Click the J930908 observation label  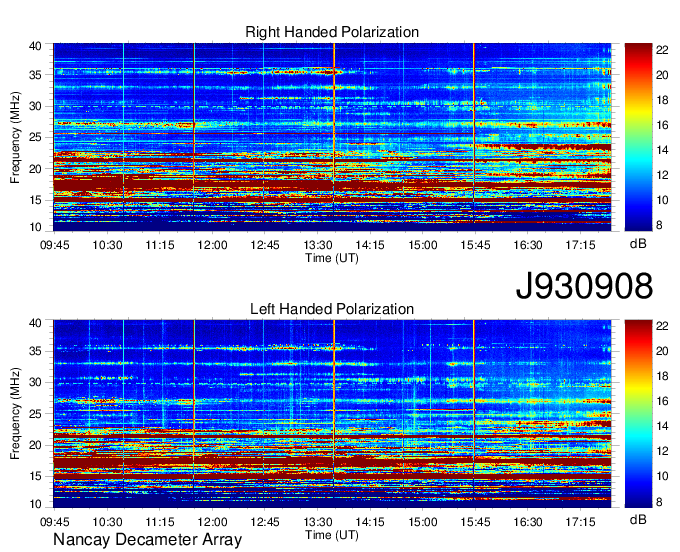(x=584, y=286)
